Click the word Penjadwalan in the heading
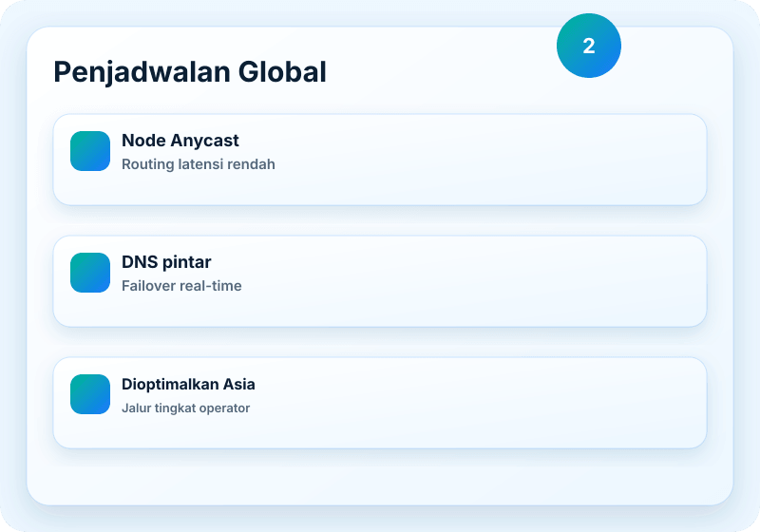The image size is (760, 532). click(142, 72)
